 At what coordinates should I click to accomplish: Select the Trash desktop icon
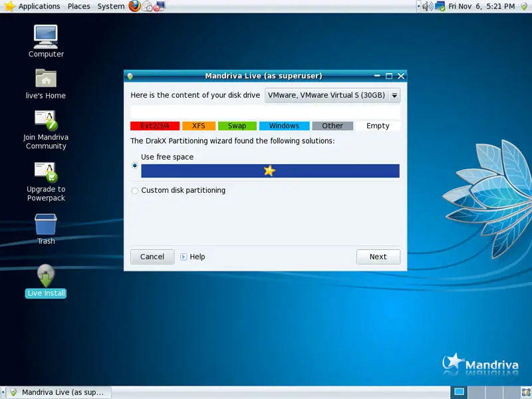[x=46, y=224]
